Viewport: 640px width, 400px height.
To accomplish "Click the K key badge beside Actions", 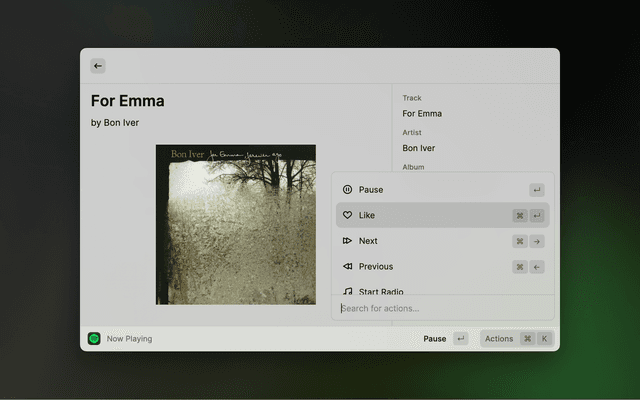I will tap(544, 339).
